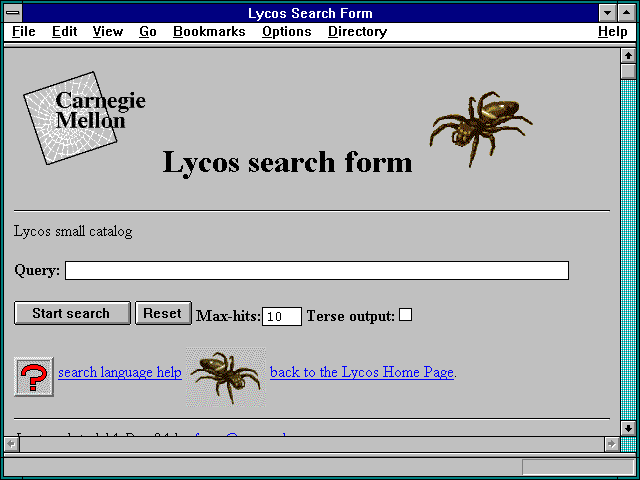Minimize the window with the title bar down arrow

(607, 13)
